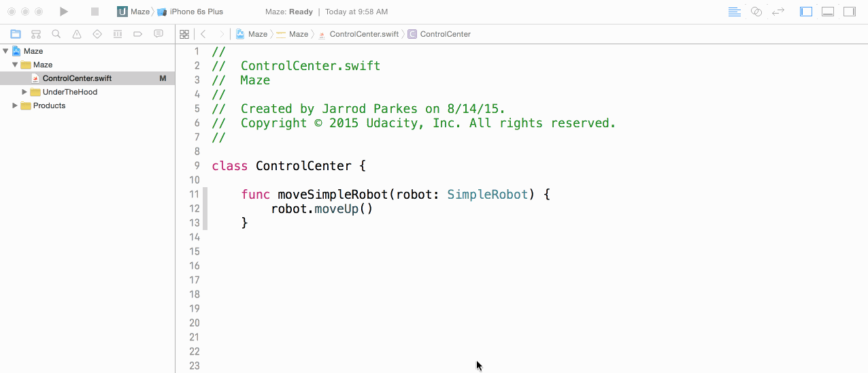Show the Issue navigator
Image resolution: width=868 pixels, height=373 pixels.
click(77, 34)
